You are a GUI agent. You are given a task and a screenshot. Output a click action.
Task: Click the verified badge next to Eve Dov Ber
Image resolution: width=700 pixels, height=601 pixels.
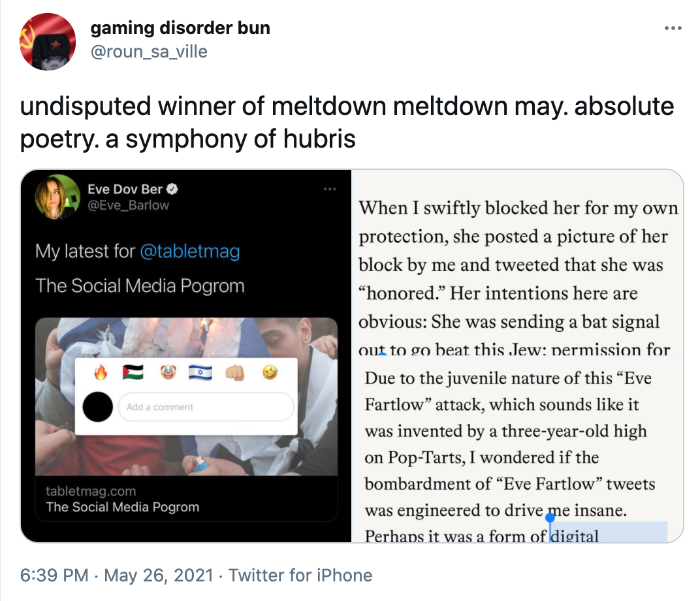(x=170, y=189)
